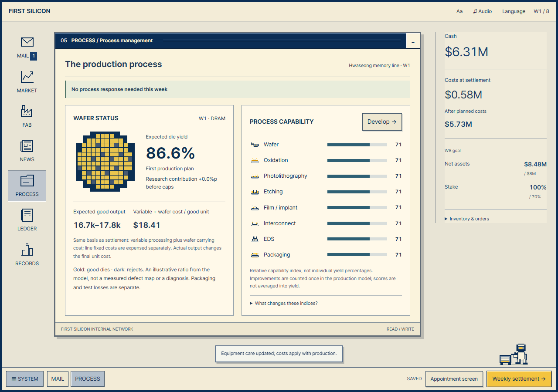
Task: Click the equipment care updated notification
Action: pyautogui.click(x=279, y=354)
